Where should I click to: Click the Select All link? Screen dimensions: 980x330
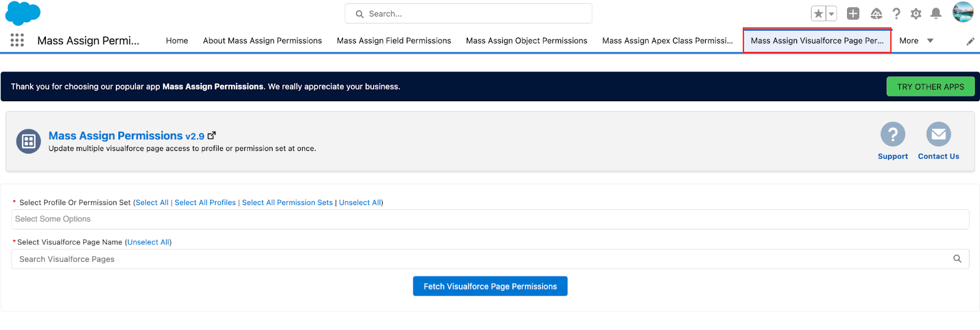click(x=152, y=202)
